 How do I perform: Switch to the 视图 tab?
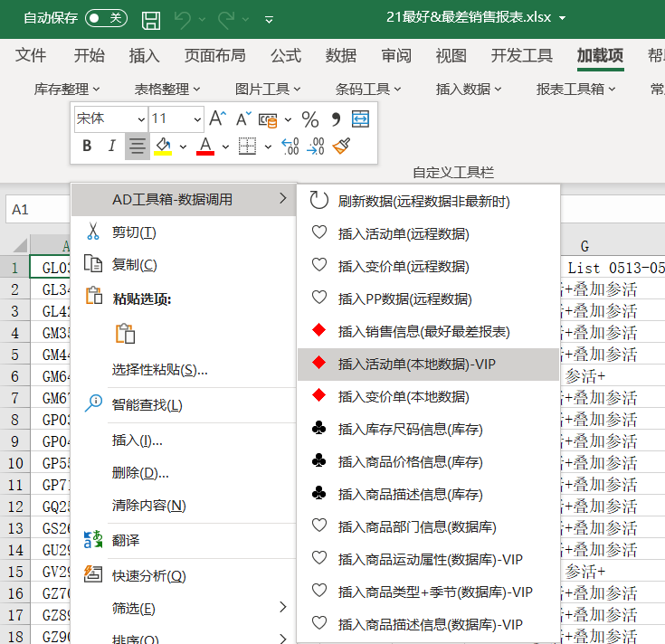pyautogui.click(x=451, y=55)
